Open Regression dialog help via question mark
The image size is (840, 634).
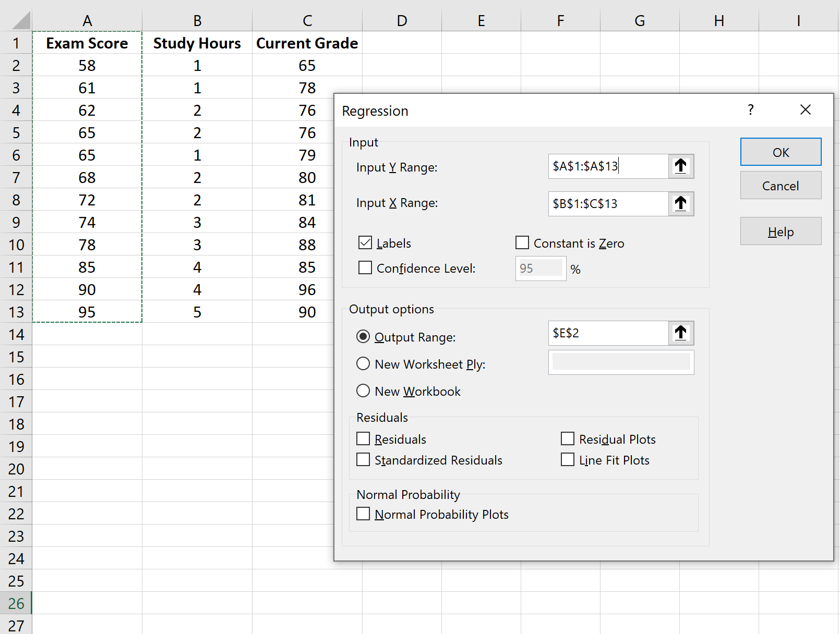click(x=751, y=110)
